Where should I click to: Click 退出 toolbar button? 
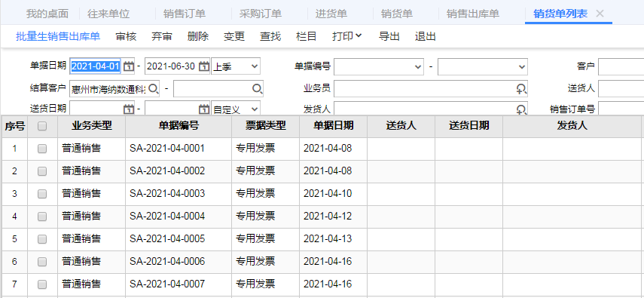pyautogui.click(x=425, y=36)
